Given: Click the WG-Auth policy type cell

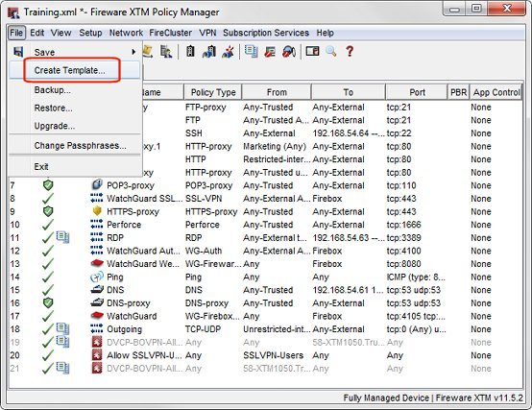Looking at the screenshot, I should [x=204, y=251].
